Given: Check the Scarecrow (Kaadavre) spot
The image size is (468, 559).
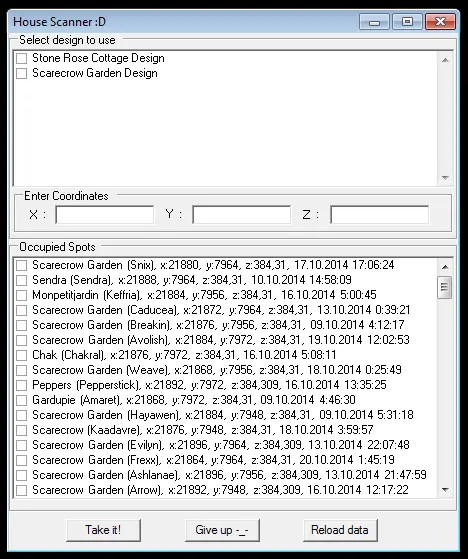Looking at the screenshot, I should [22, 430].
